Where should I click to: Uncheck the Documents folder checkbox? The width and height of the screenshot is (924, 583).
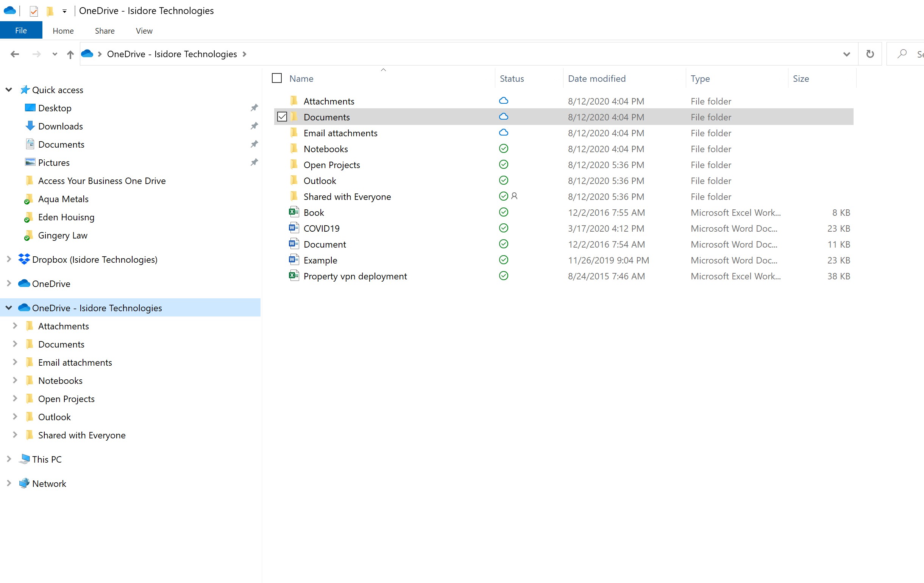(x=282, y=117)
